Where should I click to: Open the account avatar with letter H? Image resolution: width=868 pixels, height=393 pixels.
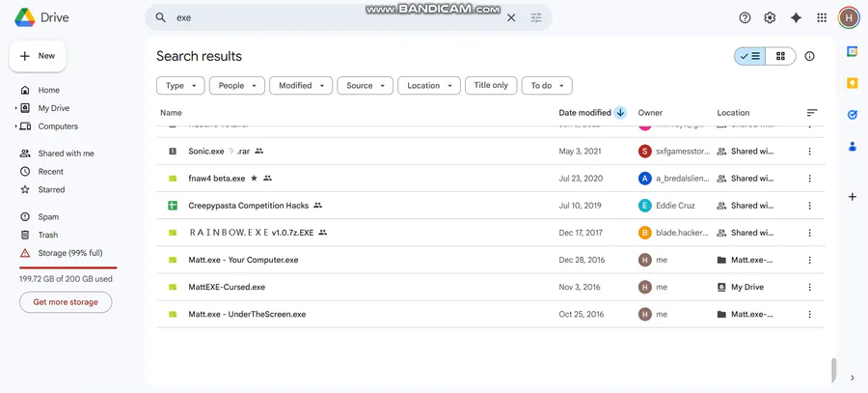point(848,17)
